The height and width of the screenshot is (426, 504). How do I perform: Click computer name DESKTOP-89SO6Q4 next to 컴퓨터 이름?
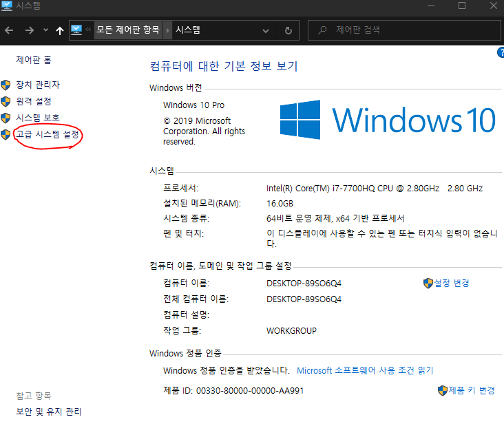click(304, 284)
